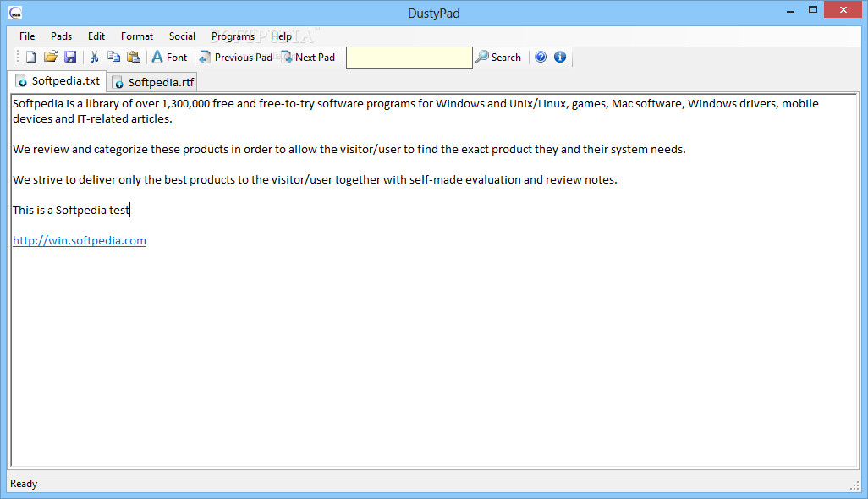Image resolution: width=868 pixels, height=499 pixels.
Task: Click the window resize grip in status bar
Action: [x=854, y=485]
